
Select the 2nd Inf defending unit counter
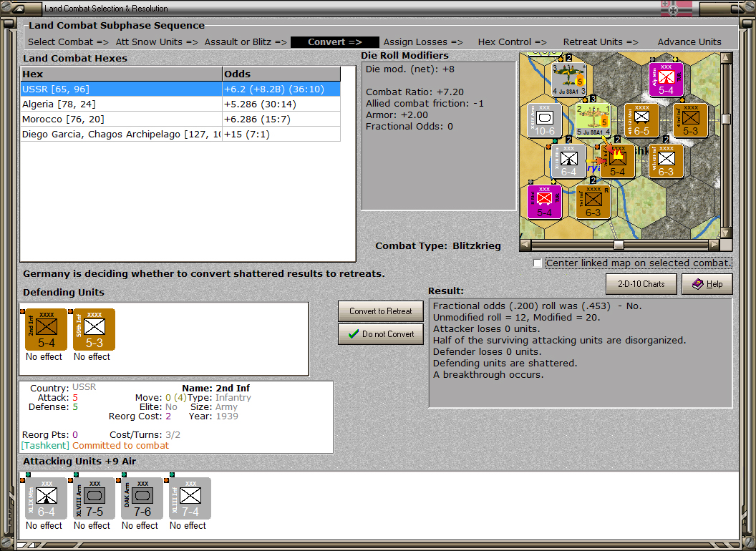46,329
